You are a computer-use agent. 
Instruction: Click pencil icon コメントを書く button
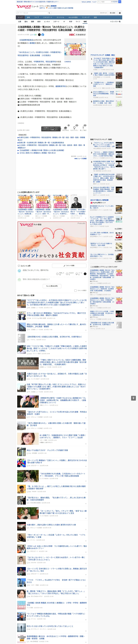click(69, 266)
